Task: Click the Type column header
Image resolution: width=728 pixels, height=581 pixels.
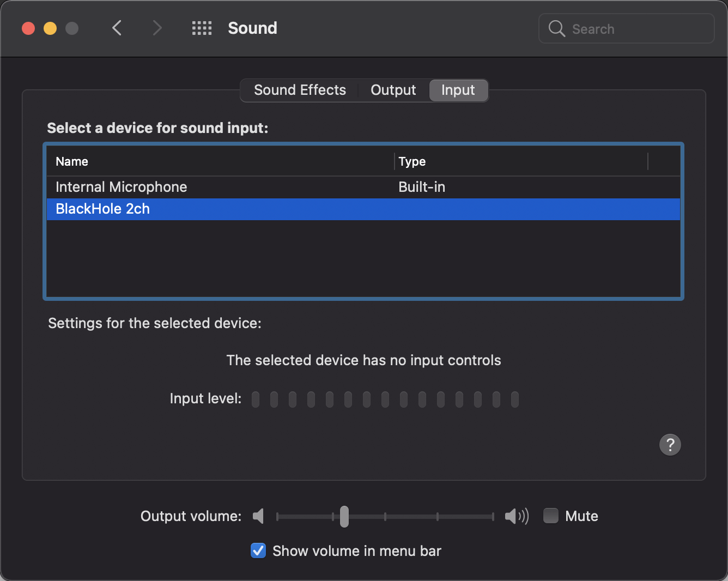Action: 412,161
